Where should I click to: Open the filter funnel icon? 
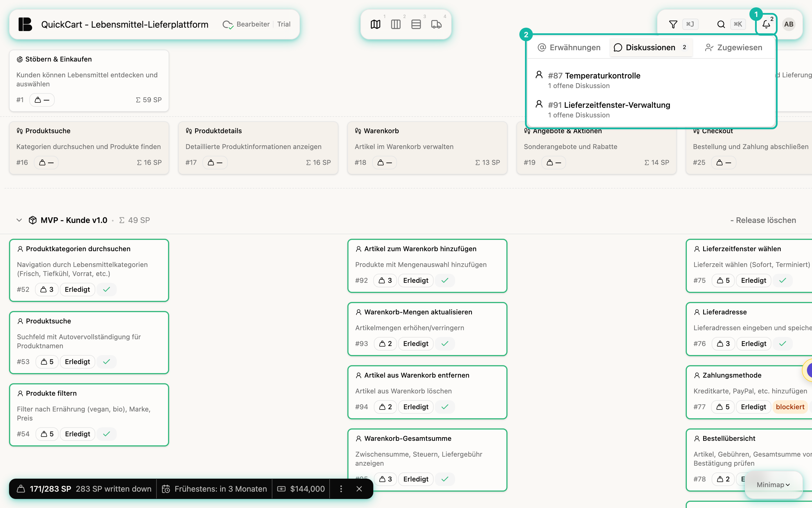pyautogui.click(x=673, y=24)
